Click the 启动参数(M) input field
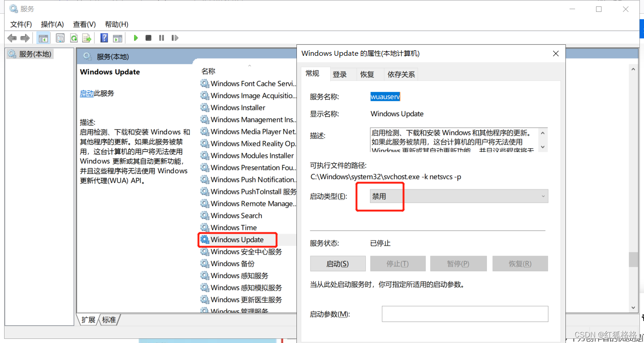Viewport: 644px width, 343px height. tap(465, 314)
